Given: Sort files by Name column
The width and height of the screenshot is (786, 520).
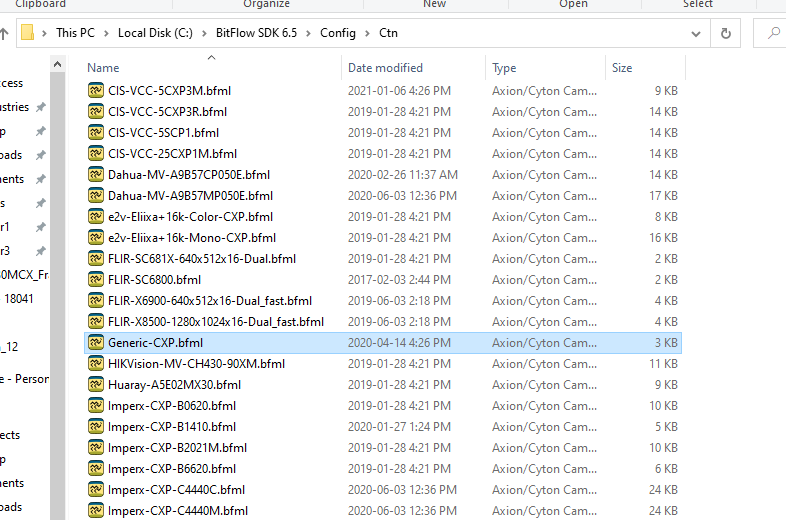Looking at the screenshot, I should 103,68.
